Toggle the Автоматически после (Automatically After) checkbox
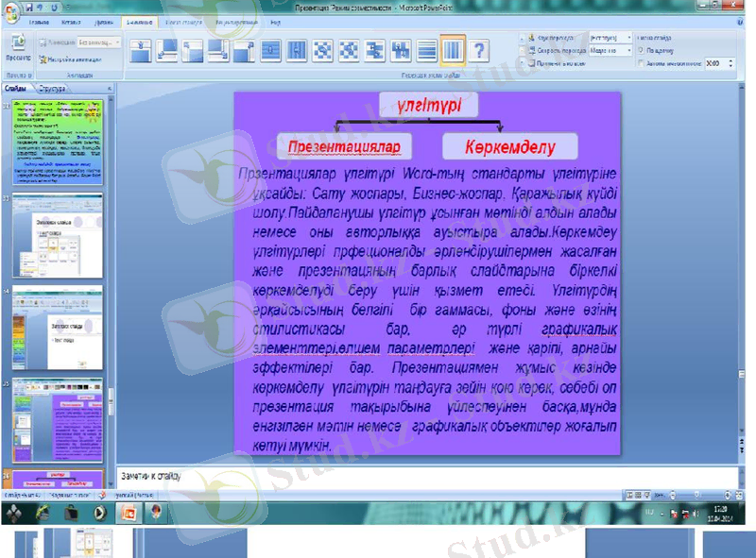Image resolution: width=756 pixels, height=558 pixels. (x=641, y=62)
